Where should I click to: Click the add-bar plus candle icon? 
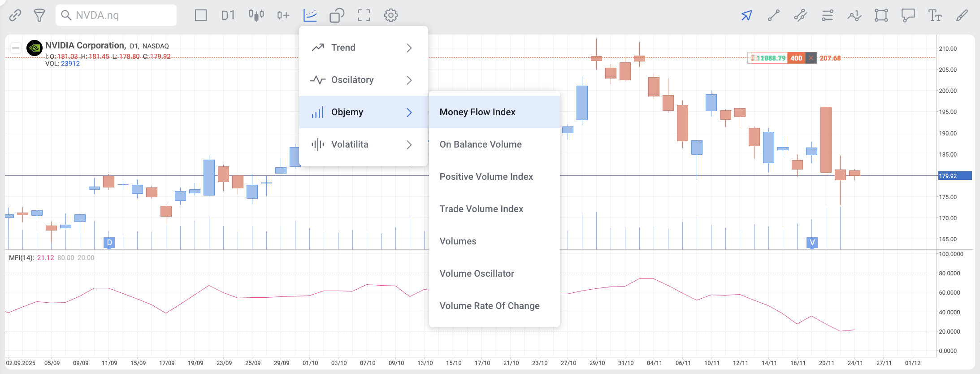pos(283,15)
